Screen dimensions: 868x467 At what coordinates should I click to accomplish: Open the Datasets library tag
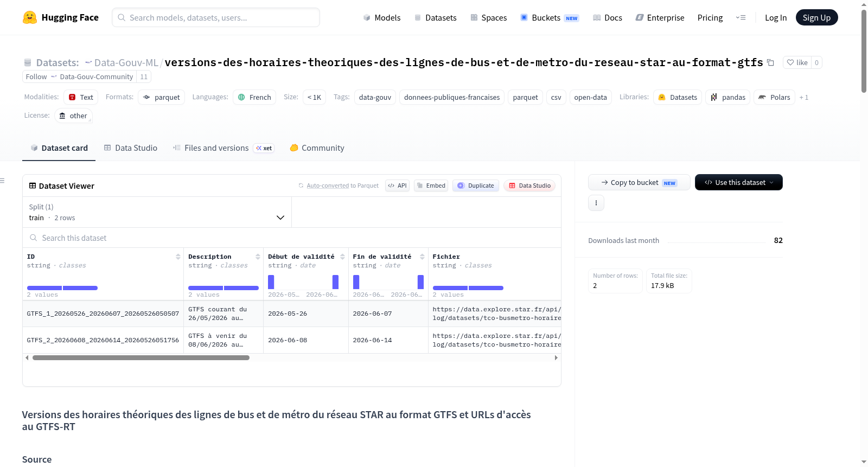click(x=678, y=97)
